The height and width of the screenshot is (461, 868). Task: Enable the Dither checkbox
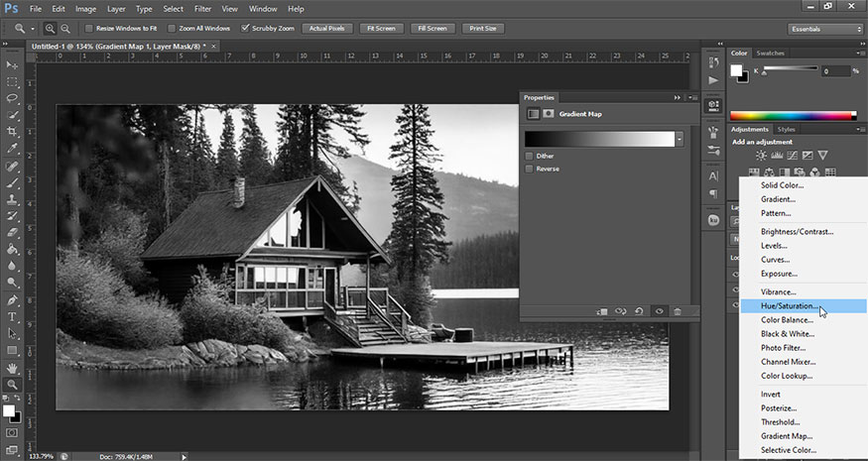pyautogui.click(x=530, y=156)
